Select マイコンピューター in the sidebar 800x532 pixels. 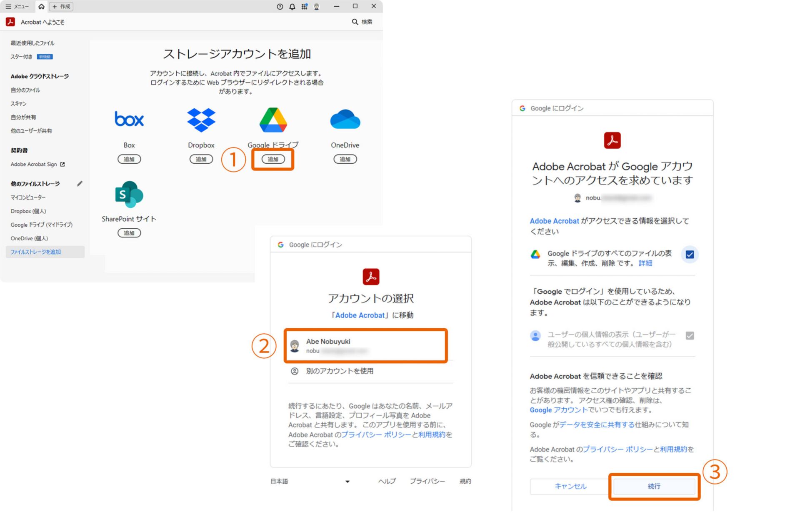[x=28, y=197]
